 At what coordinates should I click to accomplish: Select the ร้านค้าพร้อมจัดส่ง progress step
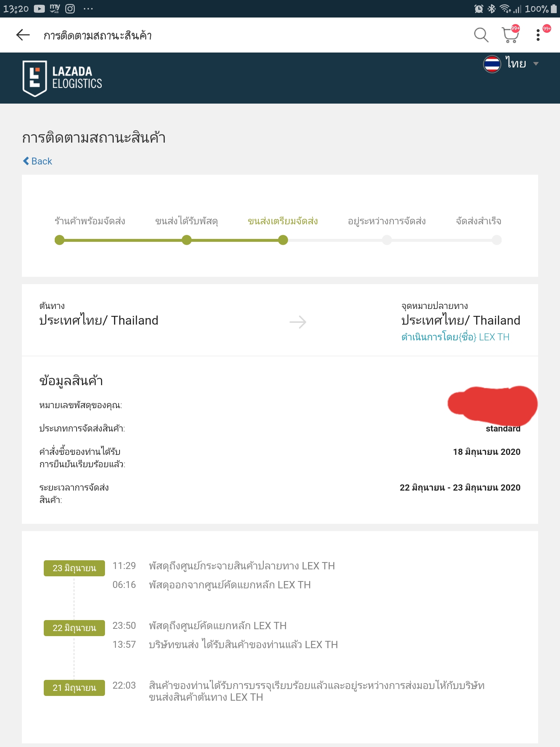[x=90, y=221]
